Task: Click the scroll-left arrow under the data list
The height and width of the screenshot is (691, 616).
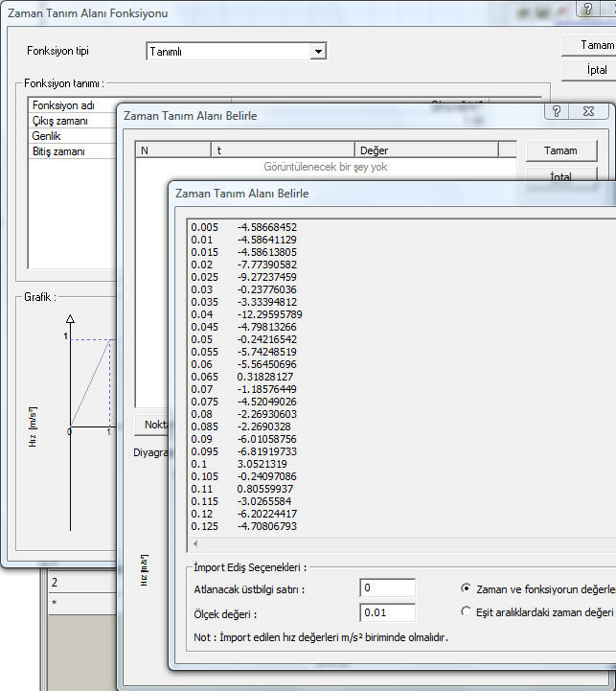Action: click(x=195, y=543)
